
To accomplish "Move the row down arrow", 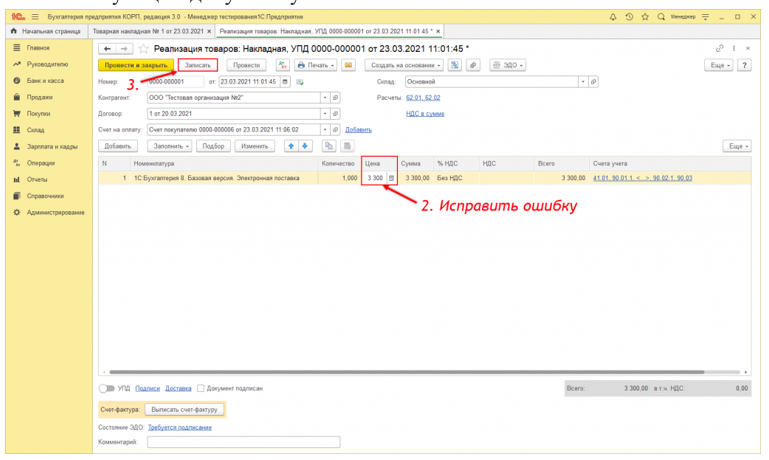I will [x=305, y=146].
